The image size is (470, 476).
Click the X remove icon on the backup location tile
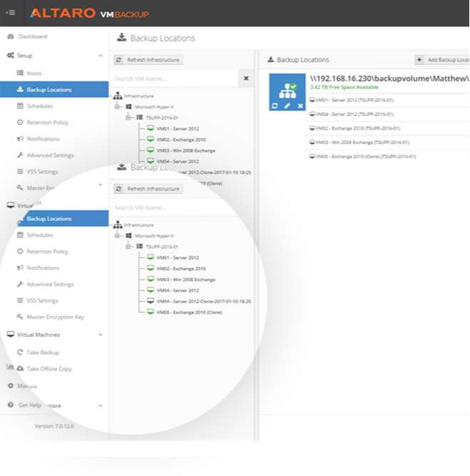[300, 105]
